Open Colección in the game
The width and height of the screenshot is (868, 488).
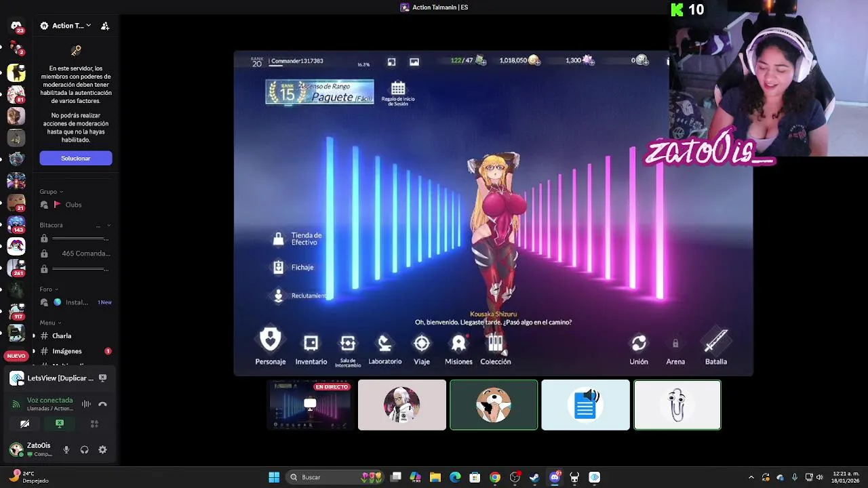pyautogui.click(x=496, y=348)
